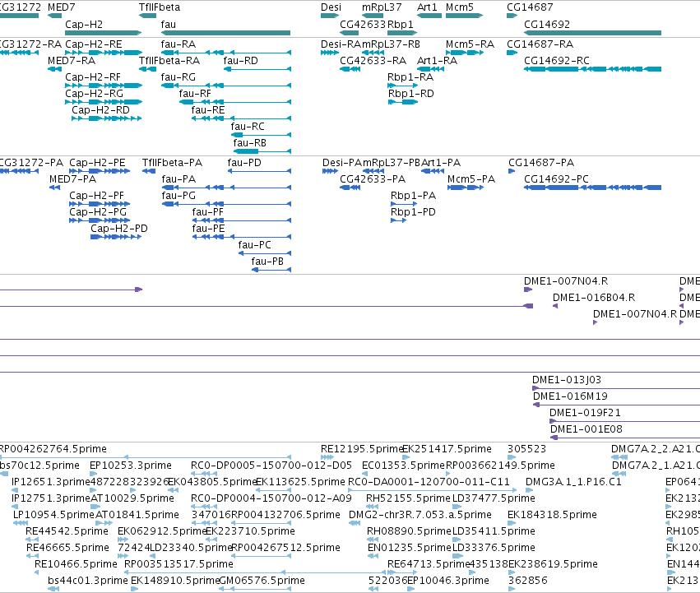Click the Art1 gene label

point(427,7)
